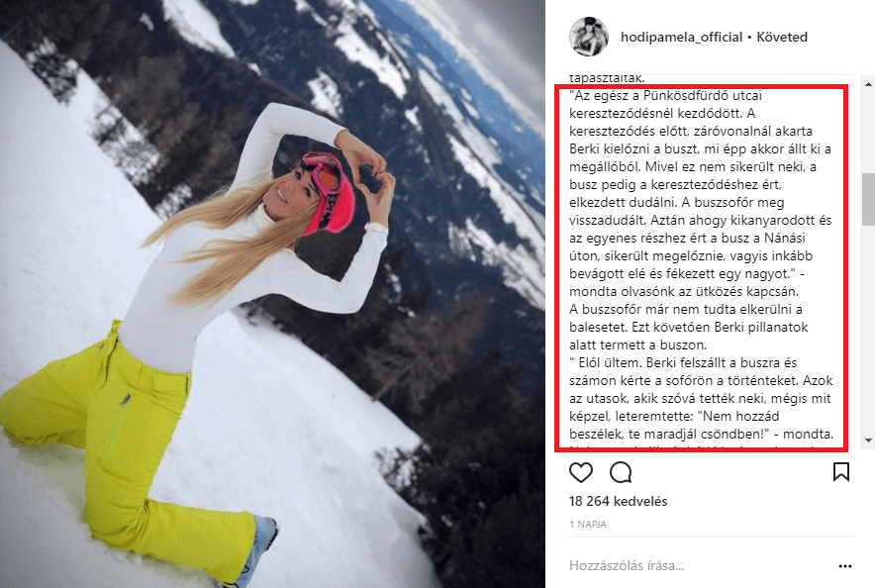875x588 pixels.
Task: Click the caption paragraph about Pünkösdfürdő utcai
Action: click(701, 193)
